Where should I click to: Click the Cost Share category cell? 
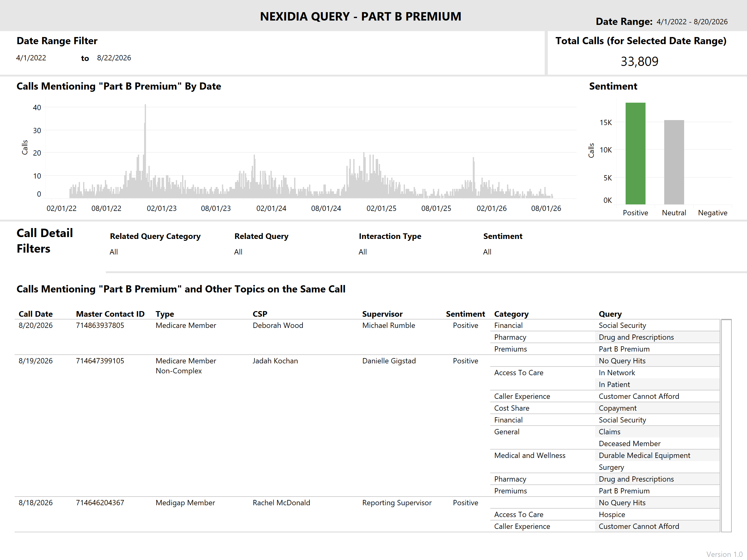(511, 408)
